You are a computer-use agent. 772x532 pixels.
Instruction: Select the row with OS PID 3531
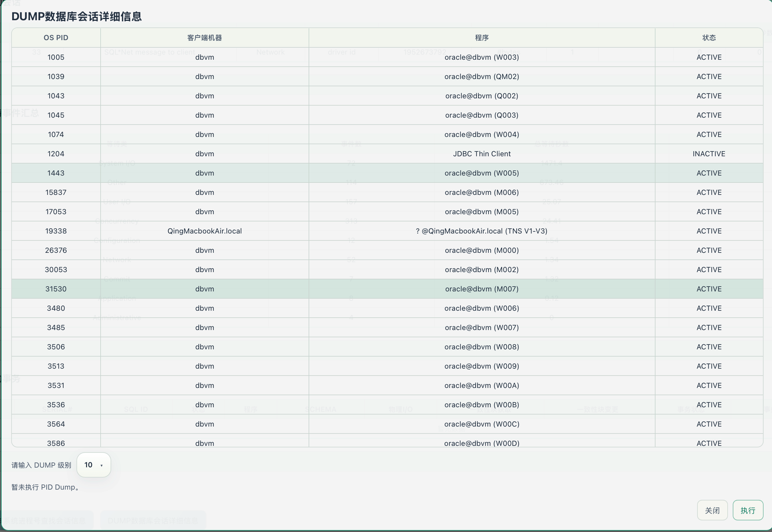(x=387, y=386)
